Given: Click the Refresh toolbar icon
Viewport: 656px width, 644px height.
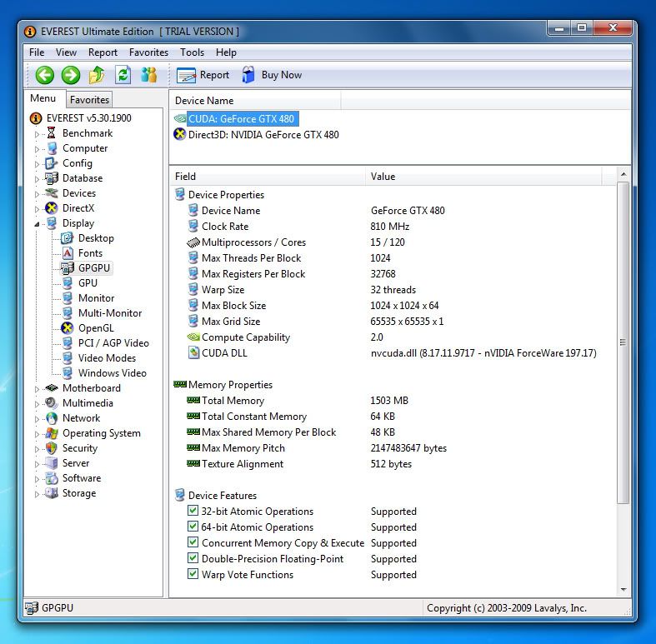Looking at the screenshot, I should coord(123,75).
